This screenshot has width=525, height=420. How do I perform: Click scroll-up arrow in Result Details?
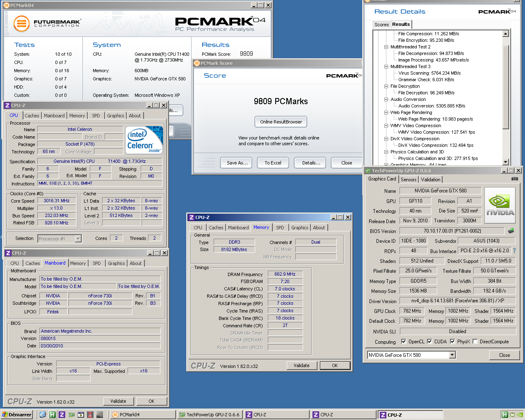click(x=505, y=34)
